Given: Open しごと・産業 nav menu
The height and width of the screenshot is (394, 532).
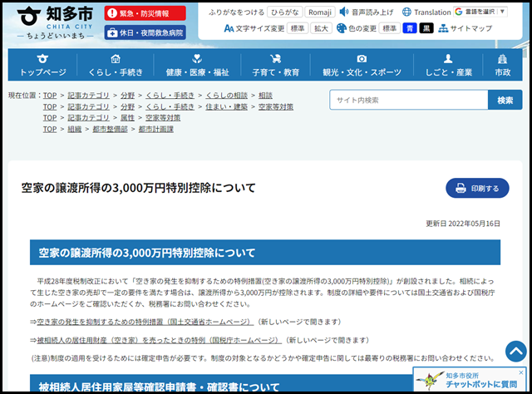Looking at the screenshot, I should click(x=448, y=65).
